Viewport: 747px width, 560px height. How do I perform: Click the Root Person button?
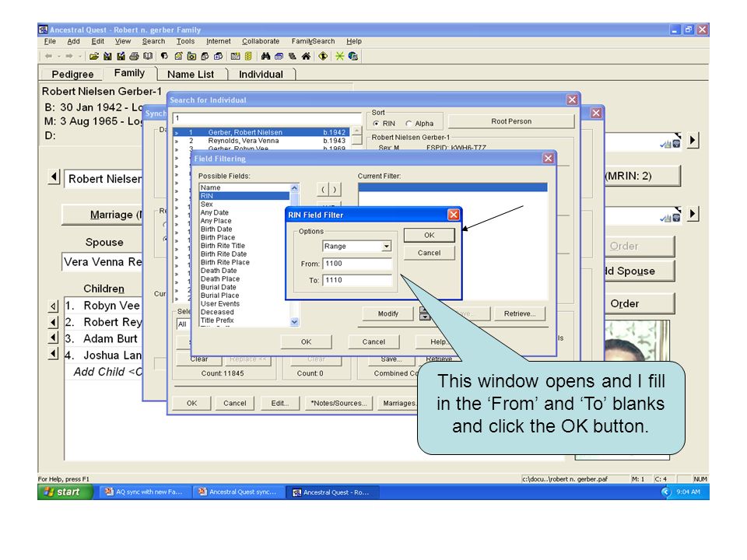pyautogui.click(x=511, y=121)
